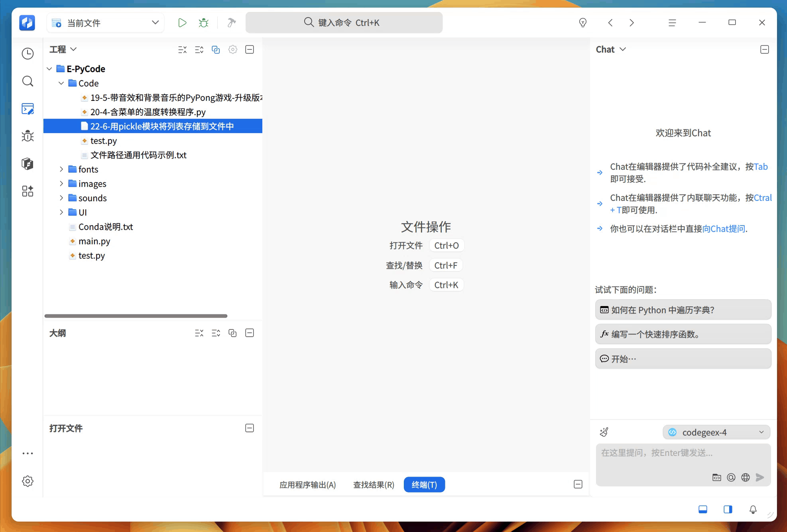Screen dimensions: 787x532
Task: Open the recent history sidebar icon
Action: click(28, 53)
